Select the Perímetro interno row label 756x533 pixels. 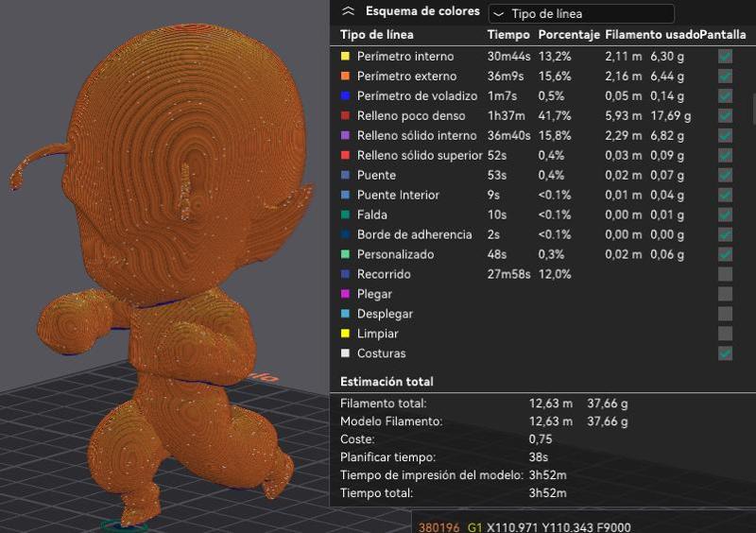pyautogui.click(x=405, y=57)
